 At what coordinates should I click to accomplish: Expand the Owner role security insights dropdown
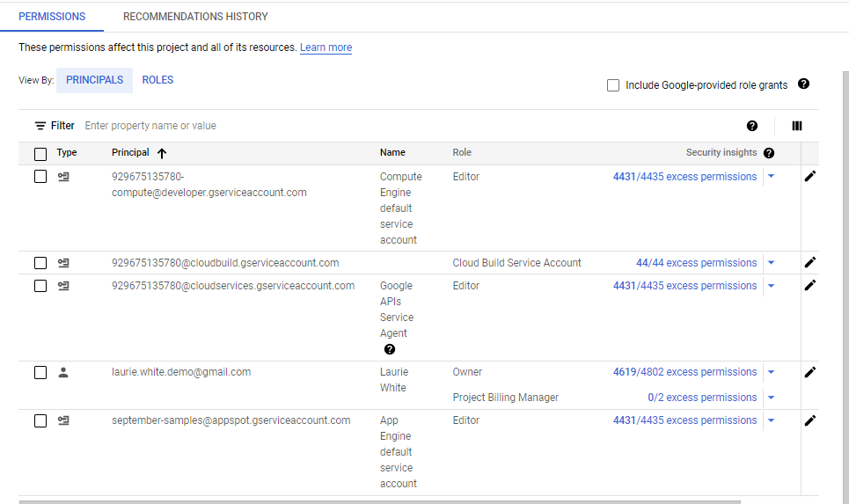pos(772,372)
